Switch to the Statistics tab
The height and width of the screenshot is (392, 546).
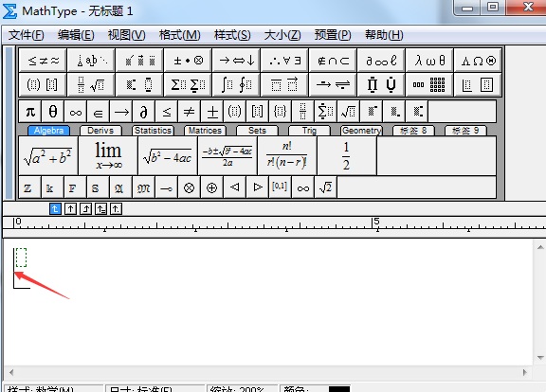(153, 131)
